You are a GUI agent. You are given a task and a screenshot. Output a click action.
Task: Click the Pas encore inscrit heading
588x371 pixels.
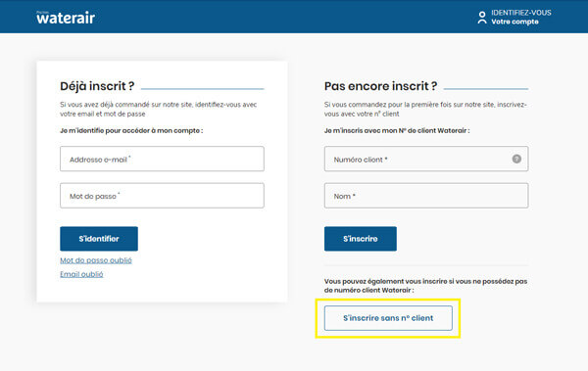coord(380,86)
